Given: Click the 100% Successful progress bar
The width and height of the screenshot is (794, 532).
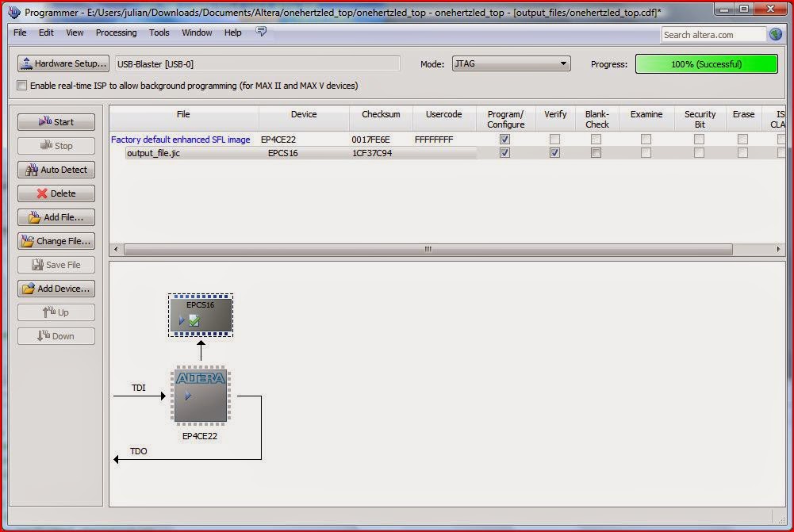Looking at the screenshot, I should pos(707,64).
